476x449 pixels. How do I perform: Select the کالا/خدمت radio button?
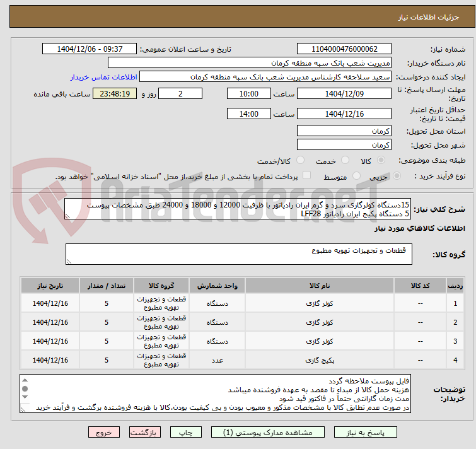300,160
